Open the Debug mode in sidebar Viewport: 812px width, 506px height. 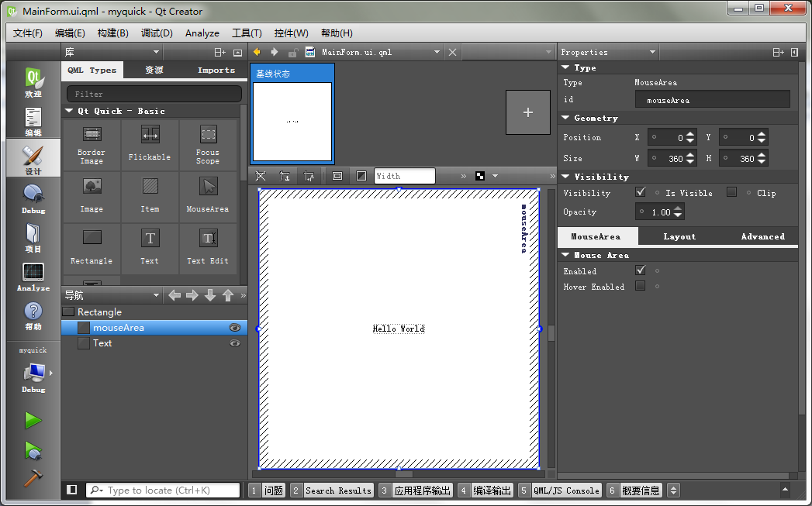33,199
